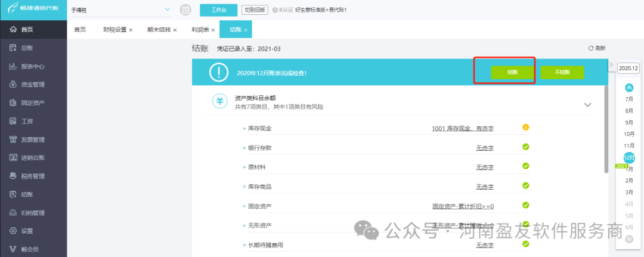Click the 未认证 status label
The height and width of the screenshot is (257, 644).
coord(283,10)
